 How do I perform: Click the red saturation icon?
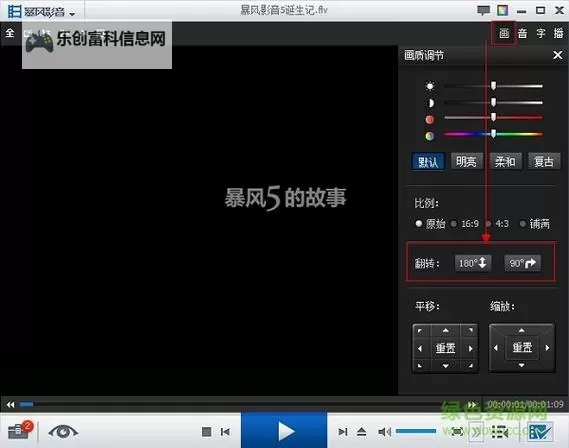click(430, 119)
